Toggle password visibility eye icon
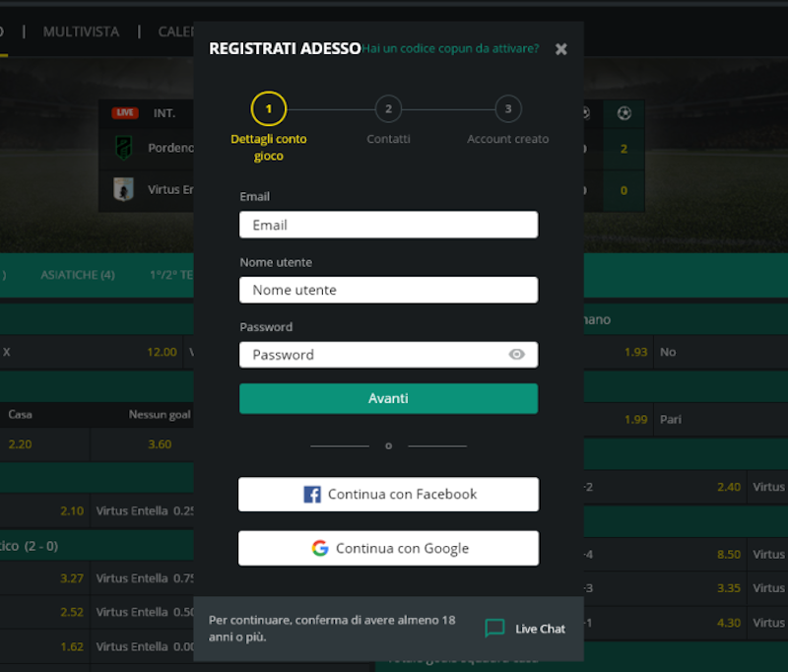 [x=517, y=355]
